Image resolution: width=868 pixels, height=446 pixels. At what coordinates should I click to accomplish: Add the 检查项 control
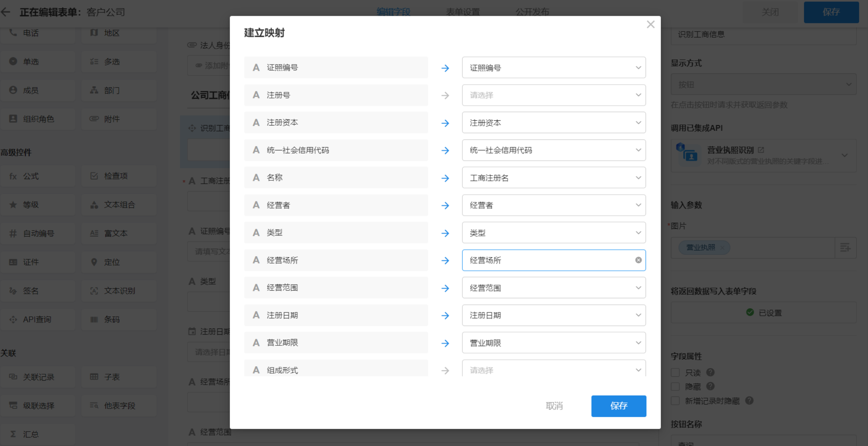[x=119, y=176]
